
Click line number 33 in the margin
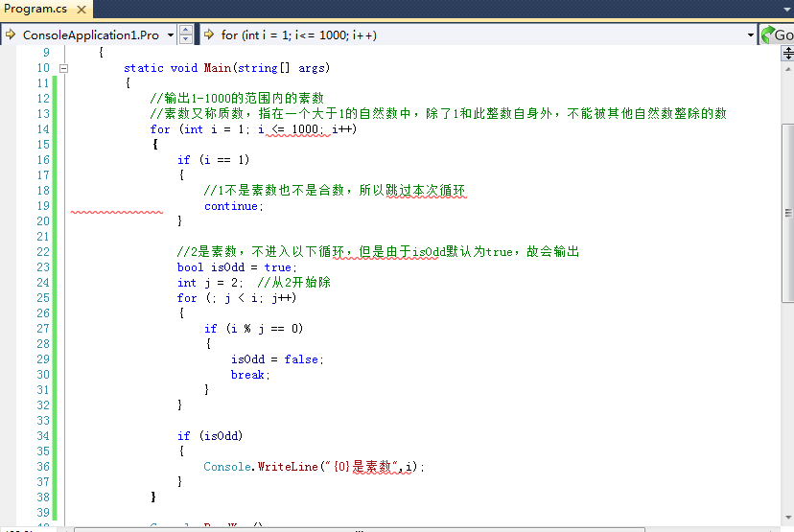(43, 421)
